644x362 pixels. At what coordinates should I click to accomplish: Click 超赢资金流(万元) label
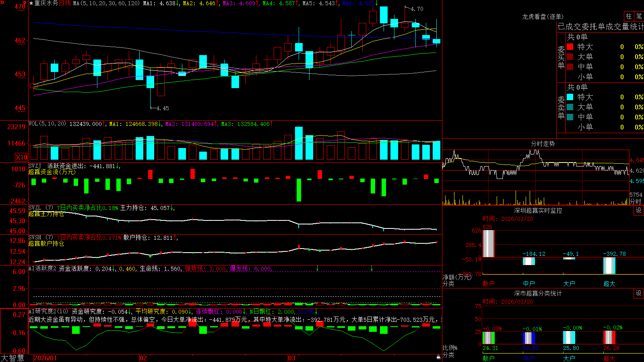tap(52, 172)
